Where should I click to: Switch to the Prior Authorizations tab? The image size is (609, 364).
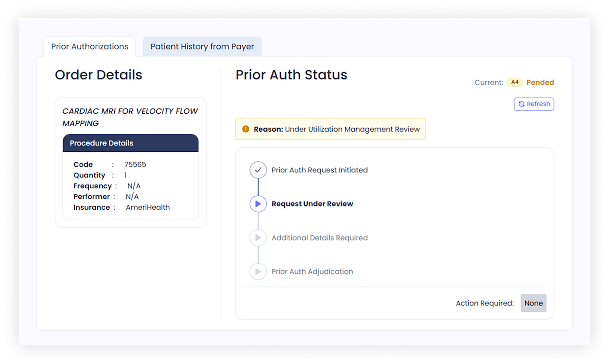tap(90, 46)
